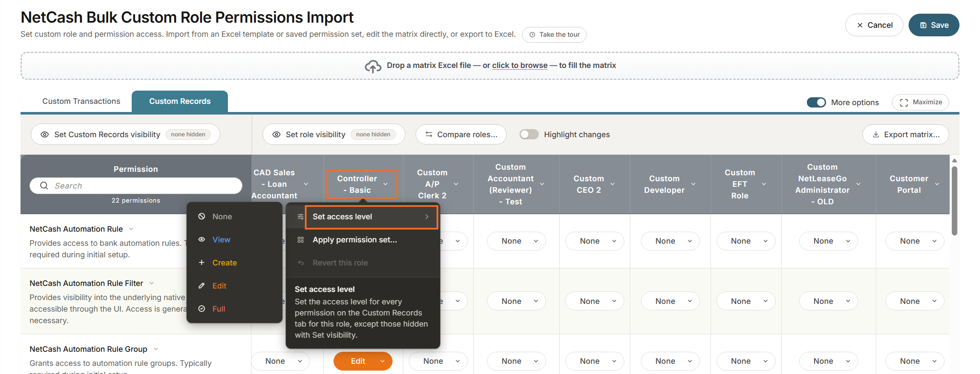Select None in the access level submenu

234,216
